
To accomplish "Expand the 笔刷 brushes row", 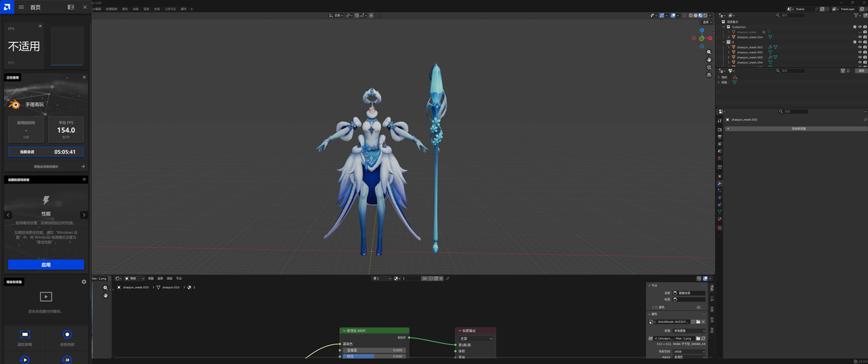I will click(x=719, y=77).
